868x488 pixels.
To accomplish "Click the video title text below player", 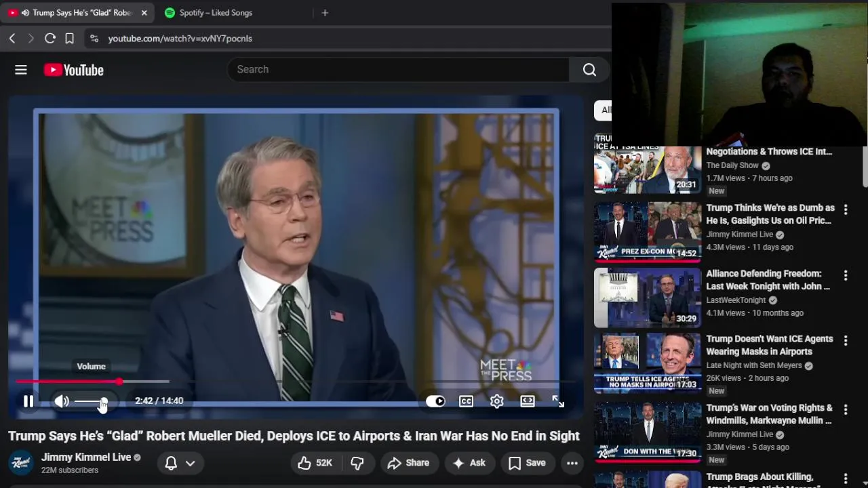I will coord(294,436).
